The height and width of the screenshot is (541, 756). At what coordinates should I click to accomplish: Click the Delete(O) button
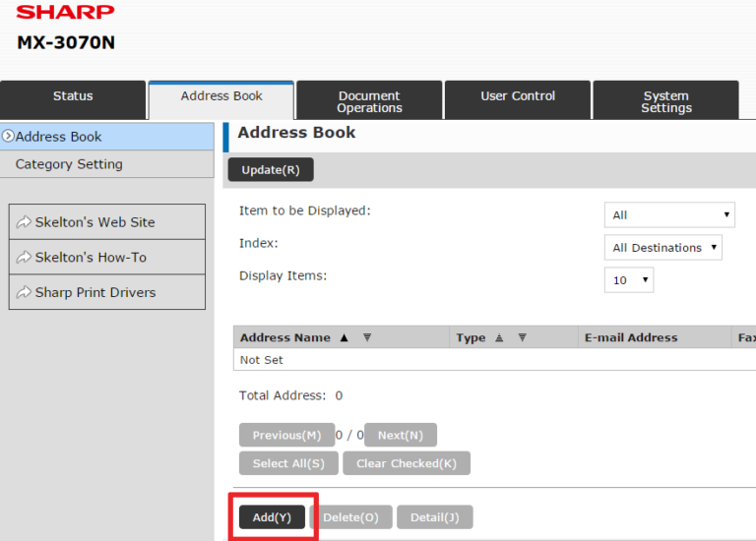pyautogui.click(x=351, y=517)
